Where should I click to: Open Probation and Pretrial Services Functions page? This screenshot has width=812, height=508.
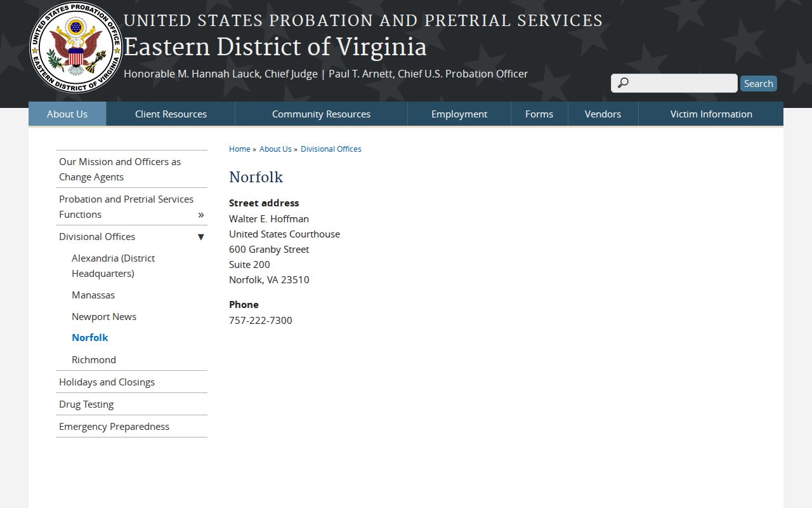(126, 207)
